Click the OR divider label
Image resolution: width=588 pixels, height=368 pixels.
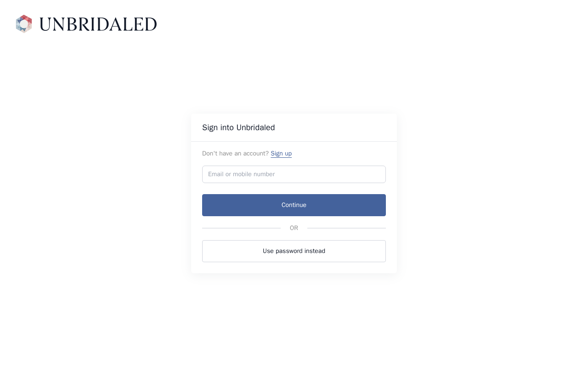click(294, 228)
